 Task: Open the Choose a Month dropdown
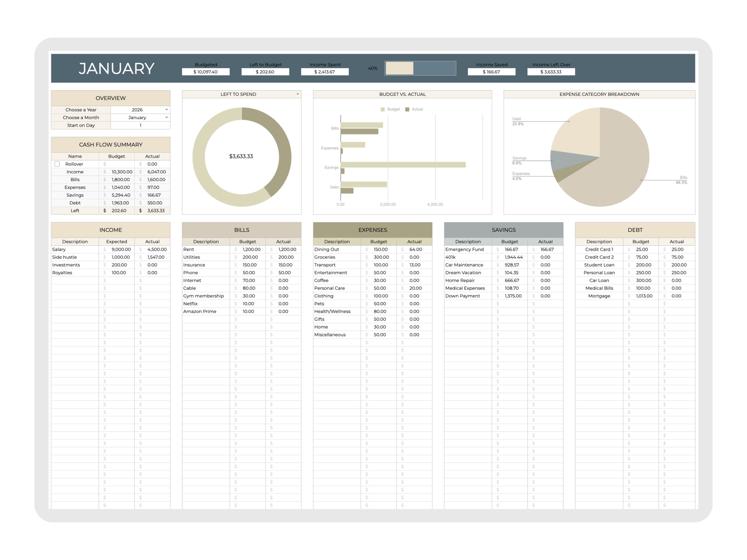pos(167,117)
